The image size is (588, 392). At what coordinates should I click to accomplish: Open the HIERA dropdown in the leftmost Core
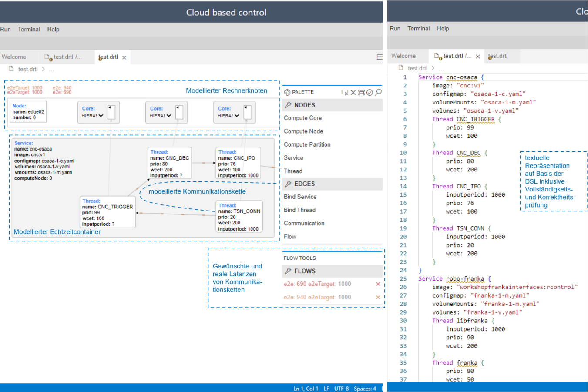[x=92, y=116]
